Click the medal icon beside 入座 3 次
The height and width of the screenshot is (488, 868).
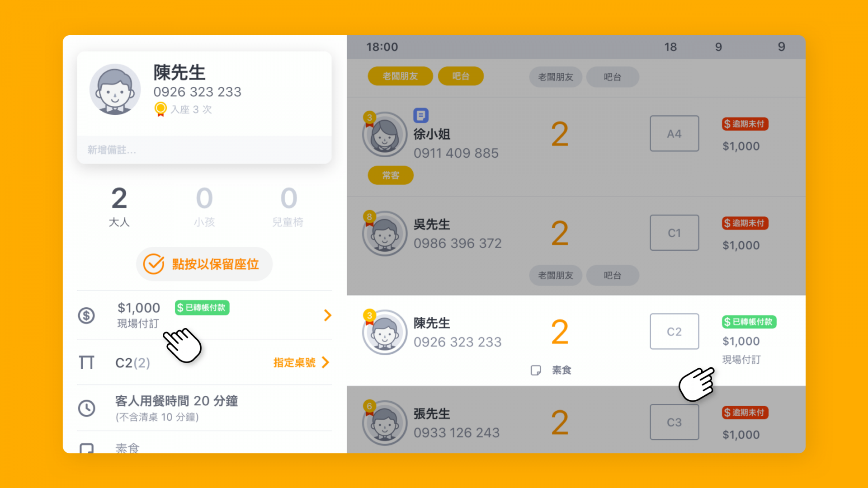pos(160,109)
